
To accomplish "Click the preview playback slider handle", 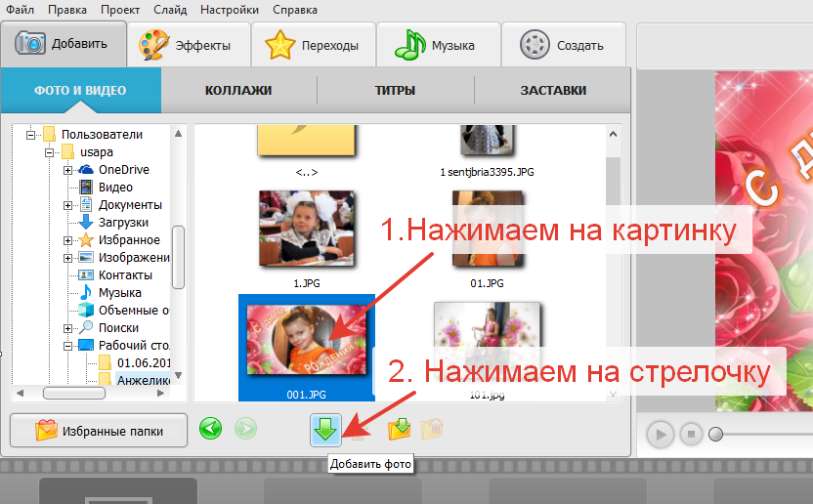I will click(x=715, y=434).
